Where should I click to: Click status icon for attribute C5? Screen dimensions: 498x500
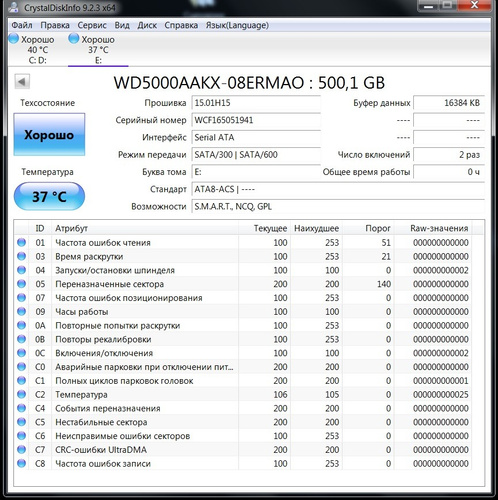[22, 422]
